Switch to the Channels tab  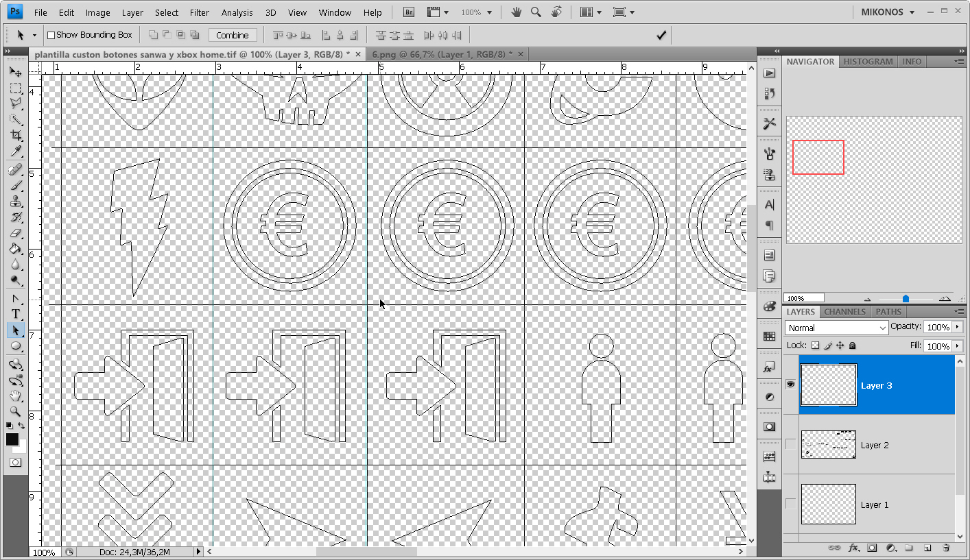pyautogui.click(x=844, y=311)
